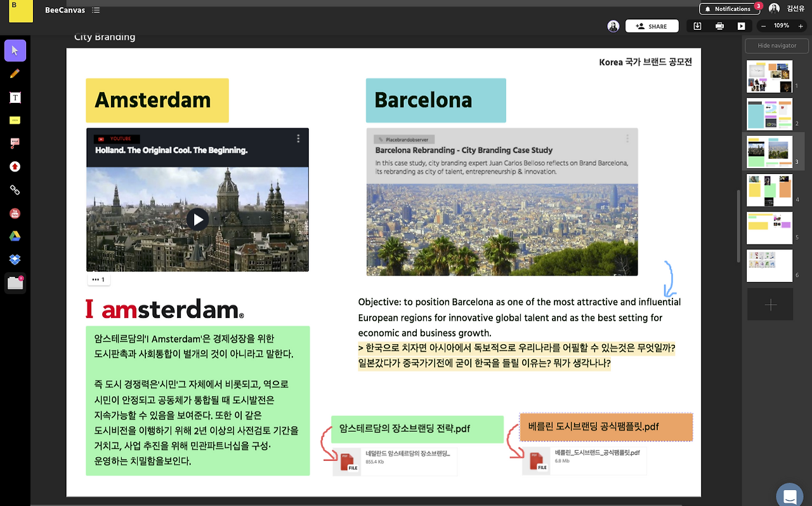Open the chat support bubble
812x506 pixels.
[789, 496]
